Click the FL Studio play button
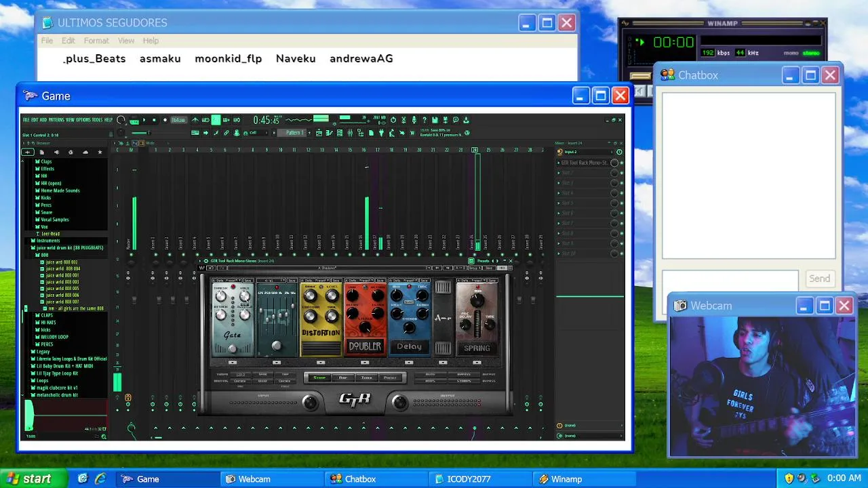 (144, 120)
